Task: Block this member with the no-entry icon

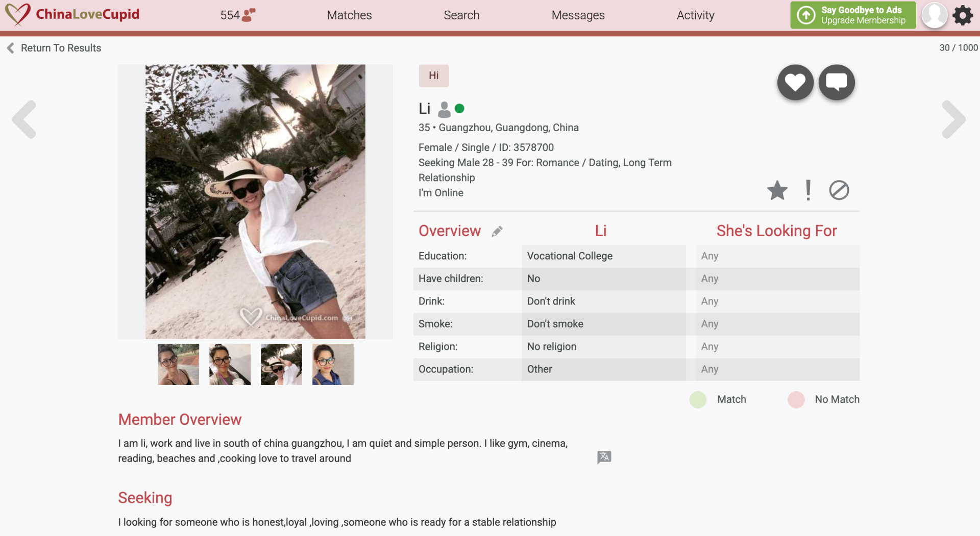Action: [x=839, y=190]
